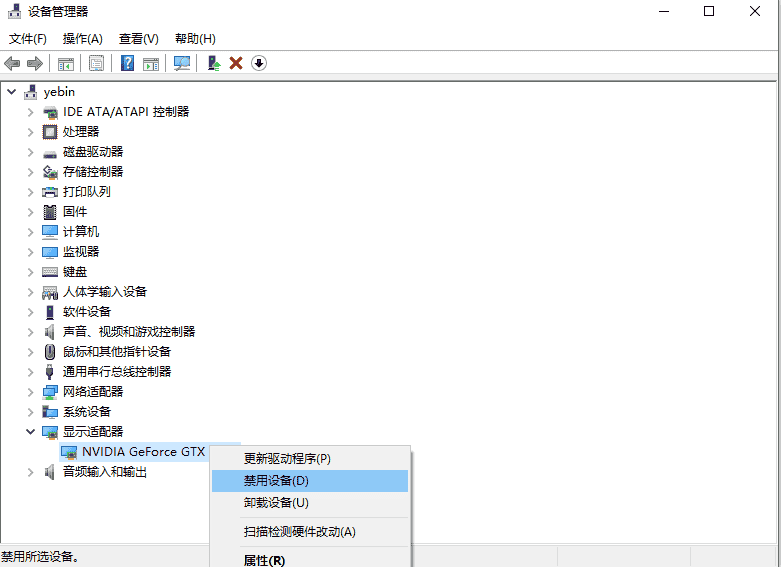This screenshot has height=567, width=781.
Task: Open the 操作(A) menu
Action: (82, 39)
